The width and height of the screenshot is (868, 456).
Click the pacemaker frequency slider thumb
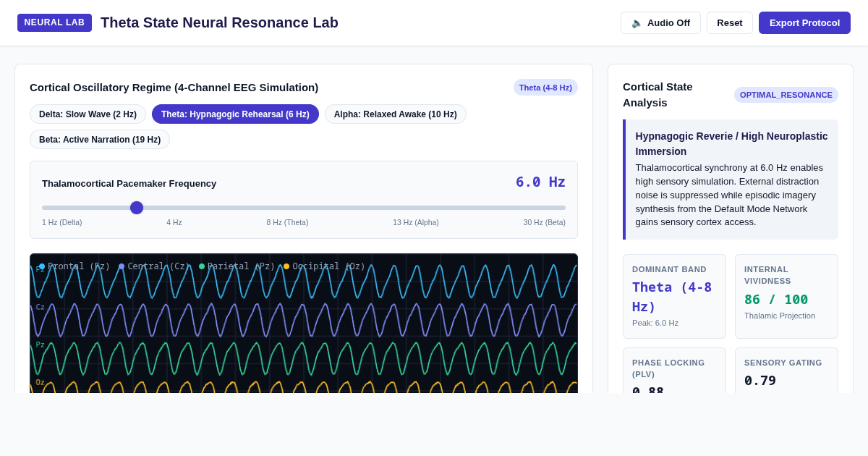137,208
